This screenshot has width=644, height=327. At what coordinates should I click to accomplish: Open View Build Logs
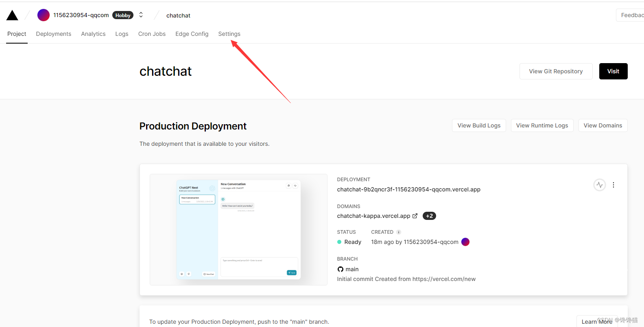(x=479, y=125)
